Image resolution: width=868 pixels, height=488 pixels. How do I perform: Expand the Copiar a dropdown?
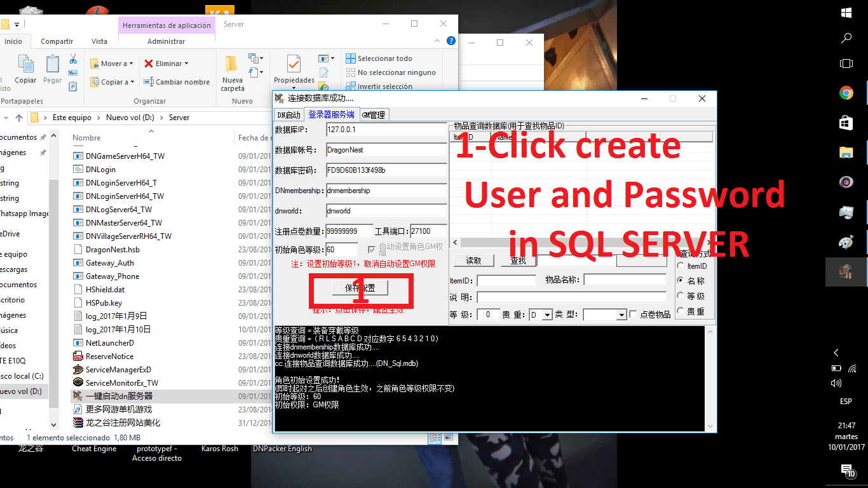pos(132,82)
